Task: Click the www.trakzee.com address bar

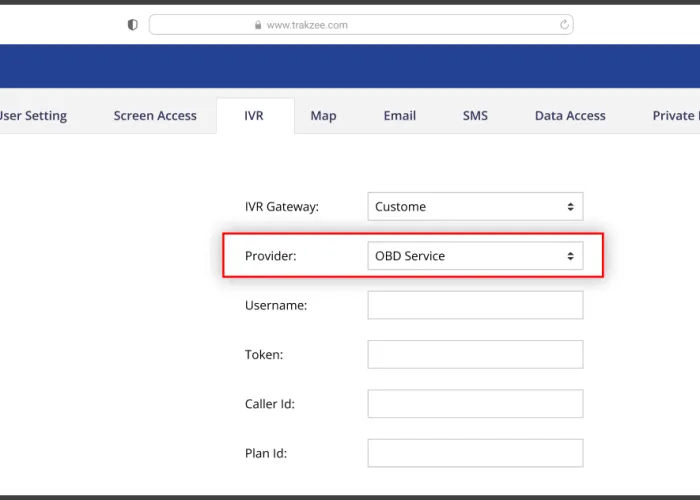Action: [360, 25]
